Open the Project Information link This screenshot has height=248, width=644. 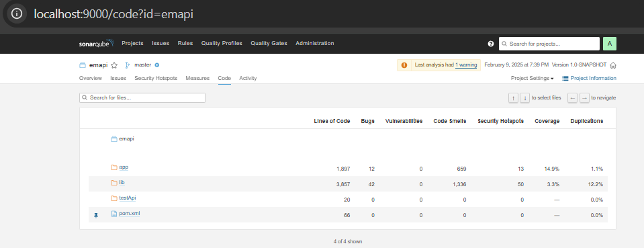(x=589, y=78)
